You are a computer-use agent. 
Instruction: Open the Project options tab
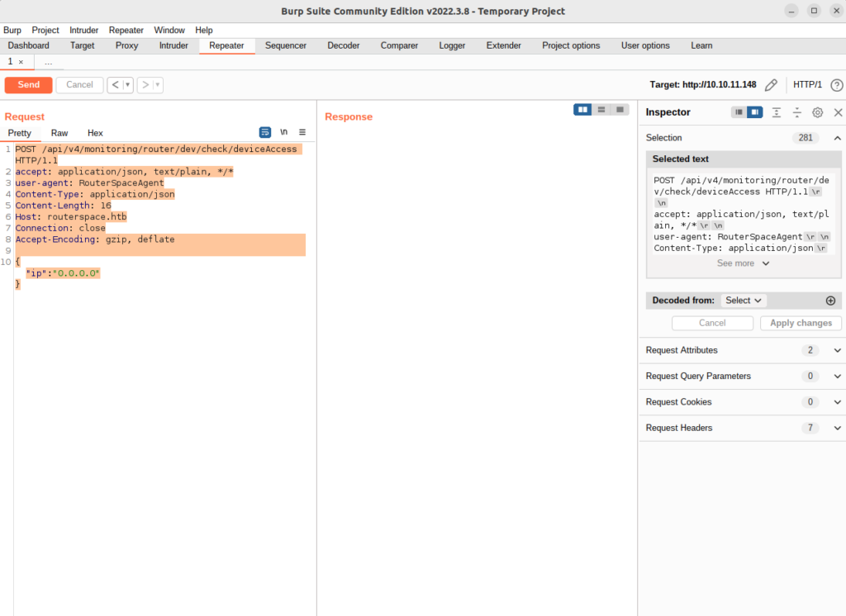point(571,46)
